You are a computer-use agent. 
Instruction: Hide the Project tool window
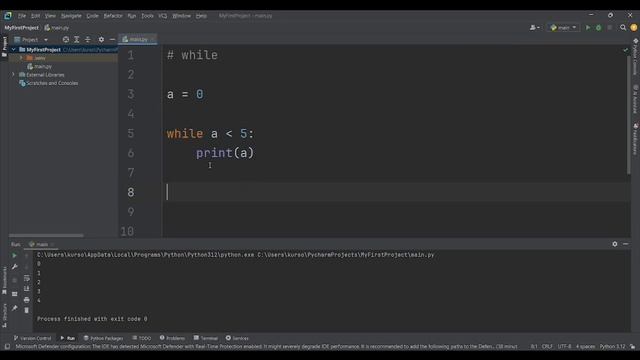(112, 40)
